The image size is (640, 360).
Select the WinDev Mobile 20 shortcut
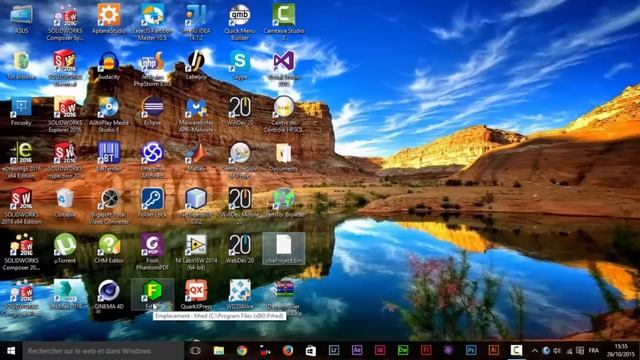[240, 206]
